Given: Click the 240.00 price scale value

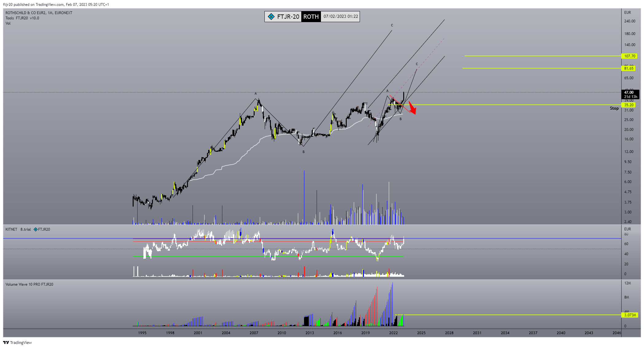Looking at the screenshot, I should (x=630, y=21).
